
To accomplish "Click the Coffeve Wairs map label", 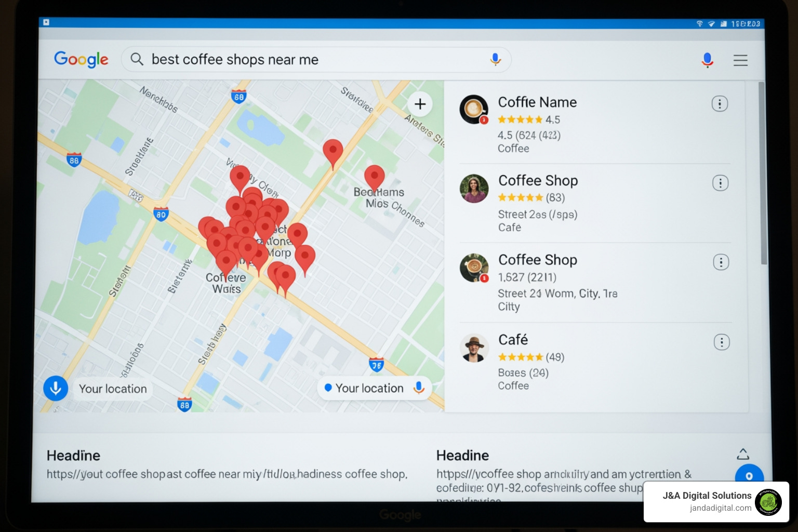I will [226, 283].
